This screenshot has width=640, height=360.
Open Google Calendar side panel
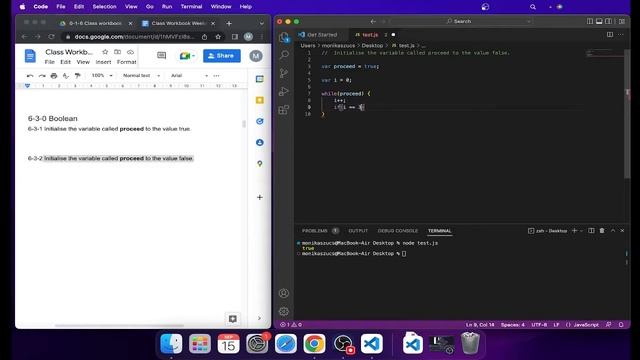(x=260, y=79)
